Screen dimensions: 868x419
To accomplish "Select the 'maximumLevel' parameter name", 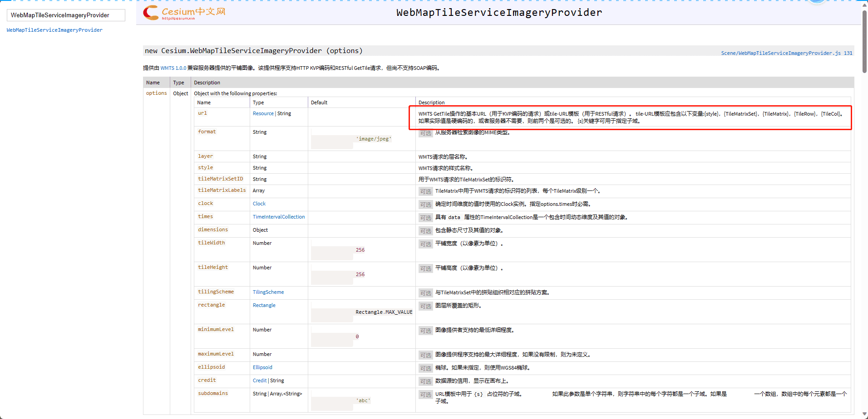I will pos(216,354).
